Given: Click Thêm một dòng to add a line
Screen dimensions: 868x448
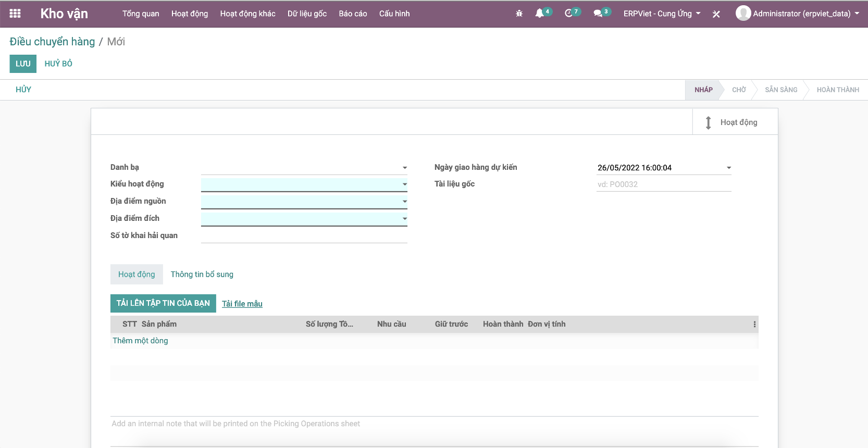Looking at the screenshot, I should 140,341.
